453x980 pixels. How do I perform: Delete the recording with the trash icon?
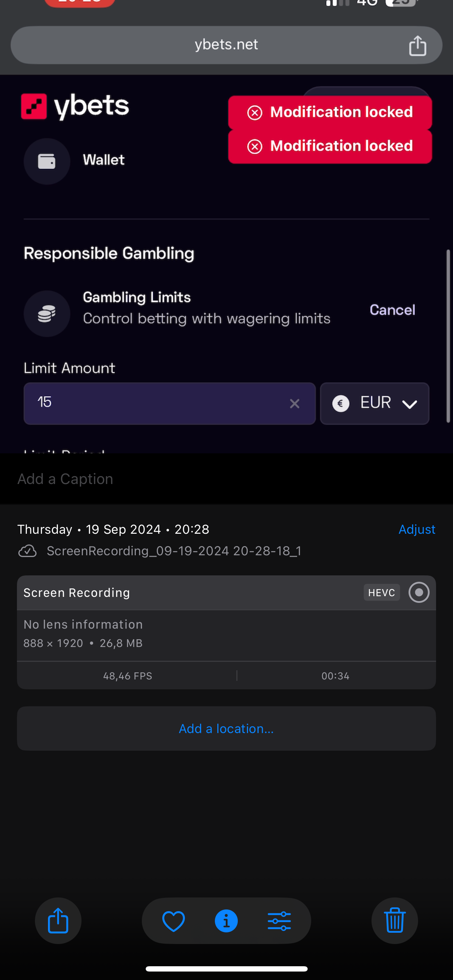point(394,921)
